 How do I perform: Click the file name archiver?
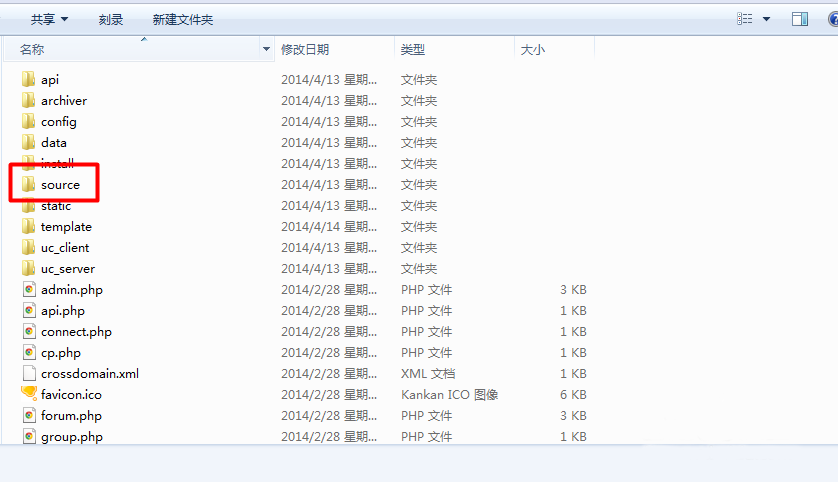64,100
